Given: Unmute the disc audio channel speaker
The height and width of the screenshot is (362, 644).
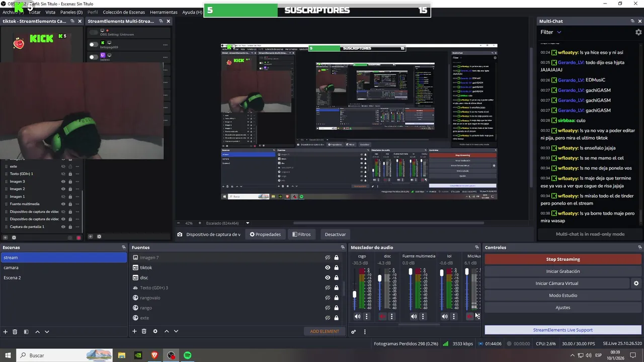Looking at the screenshot, I should tap(382, 316).
